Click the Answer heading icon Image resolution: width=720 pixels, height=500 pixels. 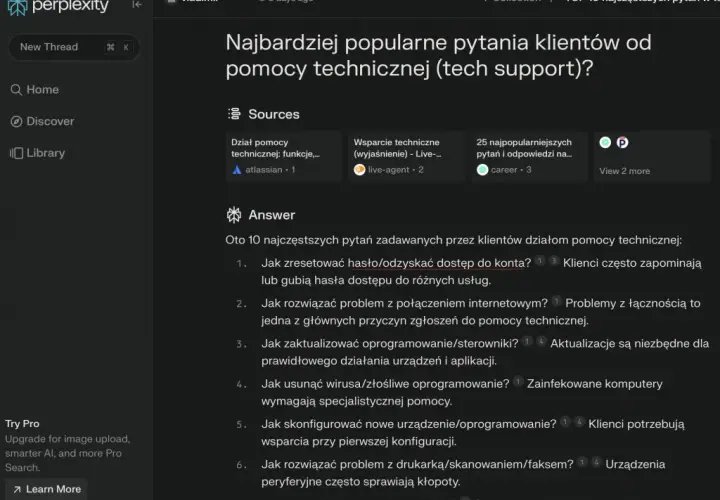[x=234, y=215]
